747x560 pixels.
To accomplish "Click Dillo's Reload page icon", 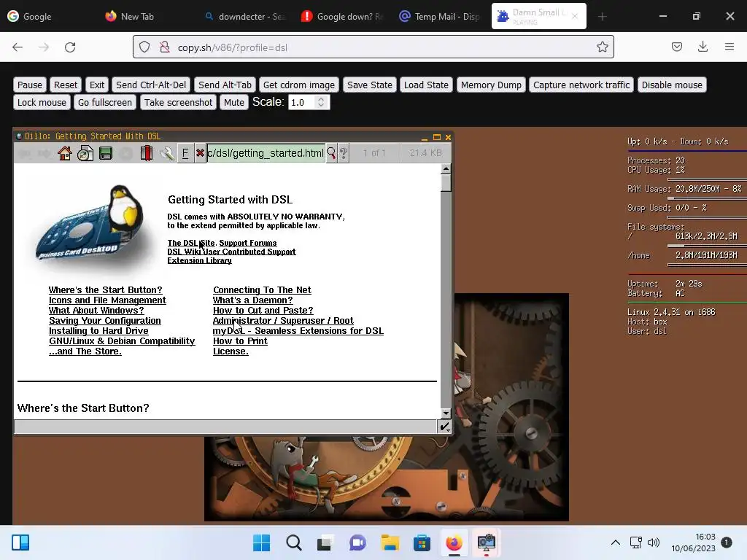I will coord(85,153).
